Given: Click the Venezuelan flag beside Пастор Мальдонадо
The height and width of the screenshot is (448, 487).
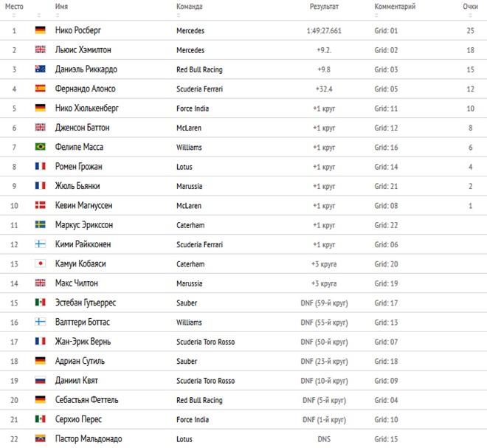Looking at the screenshot, I should point(40,438).
